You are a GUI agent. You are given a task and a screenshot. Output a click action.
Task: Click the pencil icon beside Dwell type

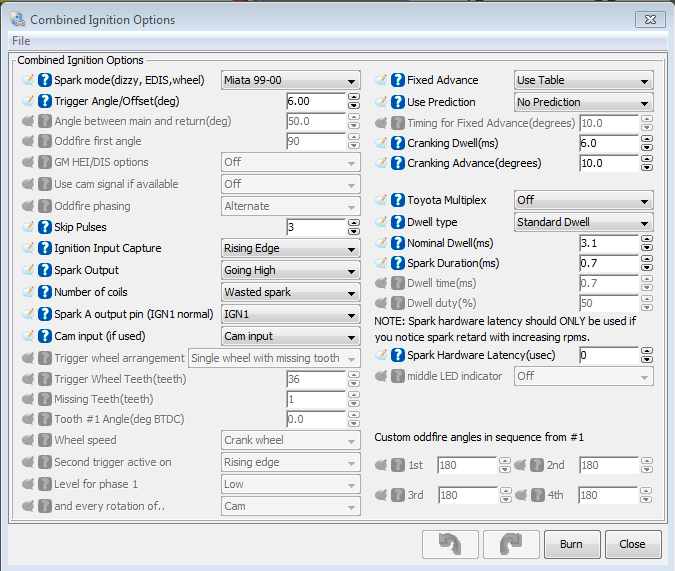[x=381, y=222]
